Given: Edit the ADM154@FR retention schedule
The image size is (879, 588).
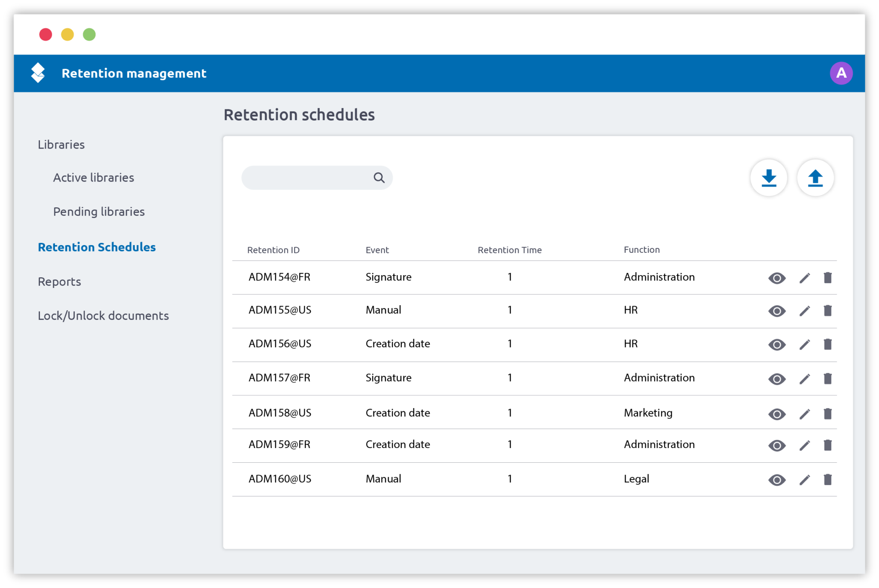Looking at the screenshot, I should [804, 278].
